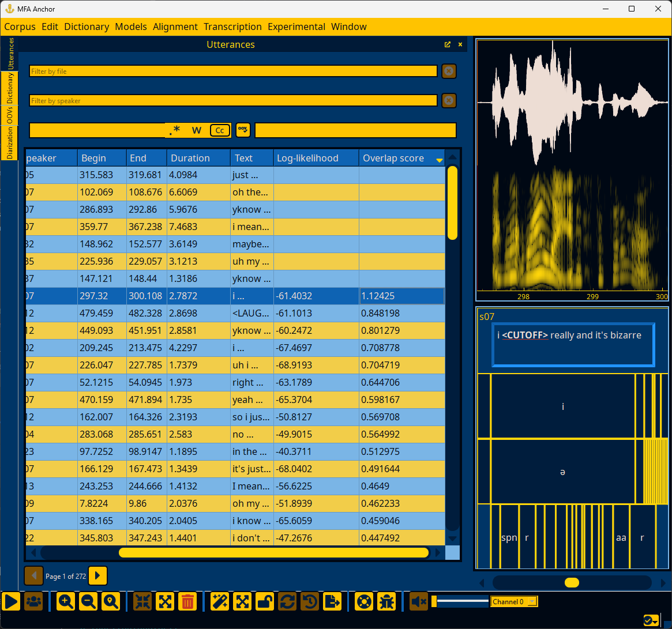
Task: Delete utterance with the trash can icon
Action: pos(187,601)
